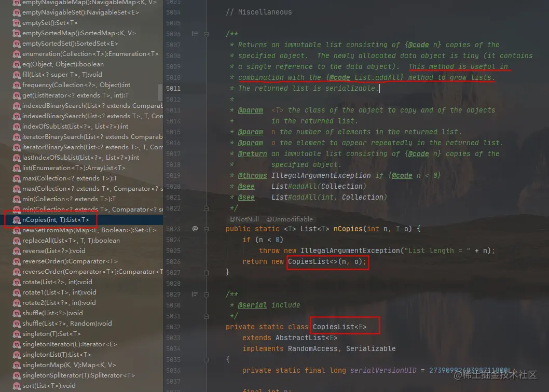Click line number 5026 in the gutter
549x392 pixels.
pos(173,262)
